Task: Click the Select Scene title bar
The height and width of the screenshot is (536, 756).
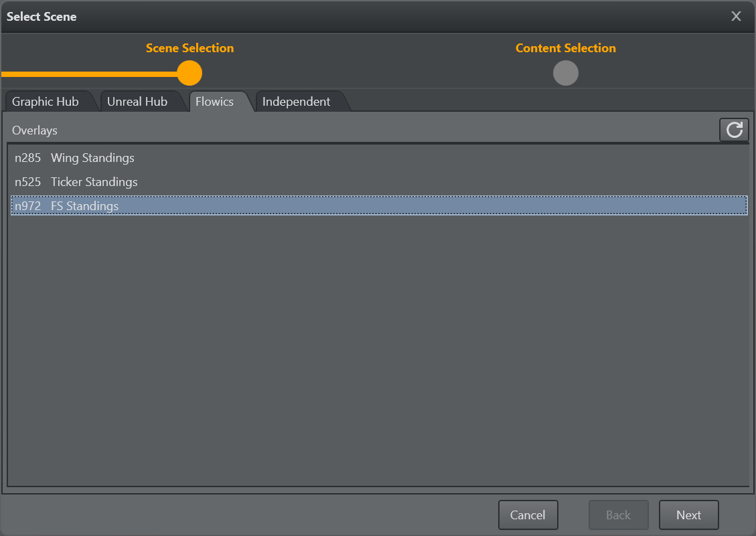Action: pos(335,17)
